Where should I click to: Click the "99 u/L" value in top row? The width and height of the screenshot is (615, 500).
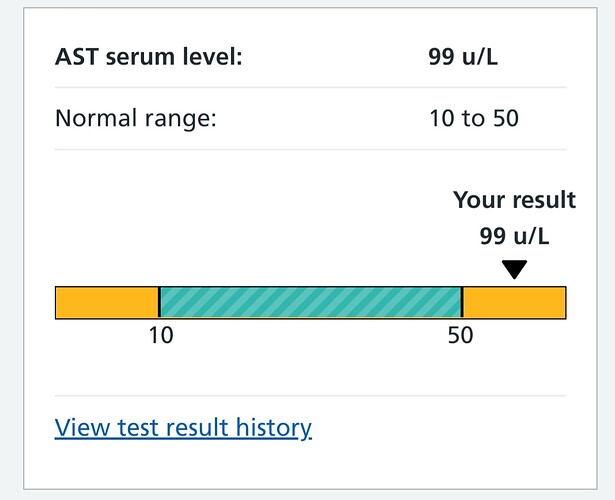[x=463, y=54]
